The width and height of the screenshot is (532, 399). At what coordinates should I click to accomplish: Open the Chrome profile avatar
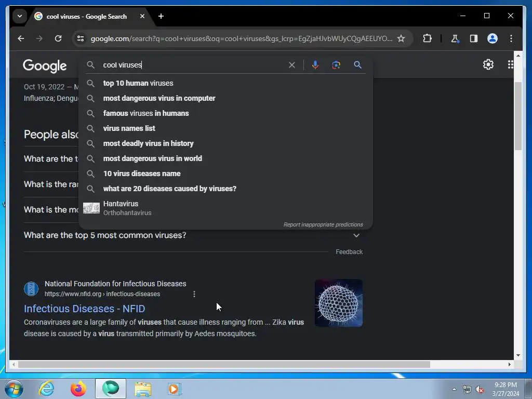tap(493, 38)
